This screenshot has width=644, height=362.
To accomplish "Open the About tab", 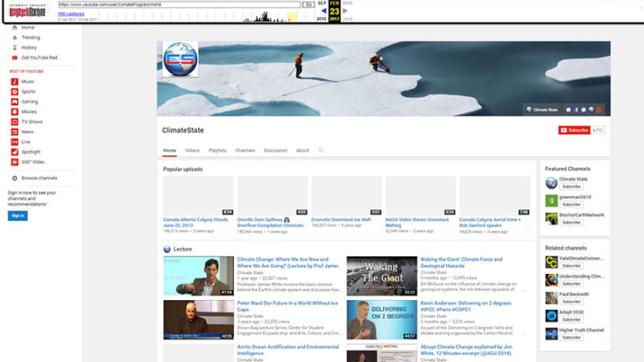I will pyautogui.click(x=303, y=151).
